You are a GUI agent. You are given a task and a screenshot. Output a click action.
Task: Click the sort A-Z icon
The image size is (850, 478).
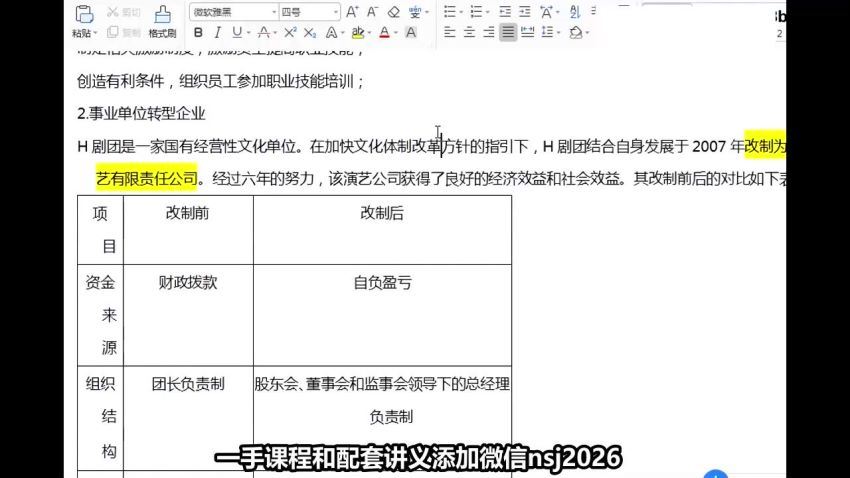pos(575,11)
